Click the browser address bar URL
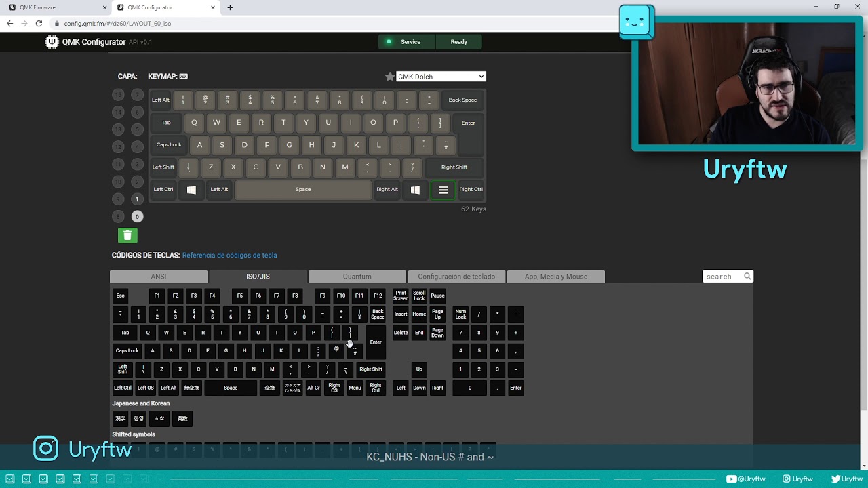Screen dimensions: 868x488 pos(117,23)
